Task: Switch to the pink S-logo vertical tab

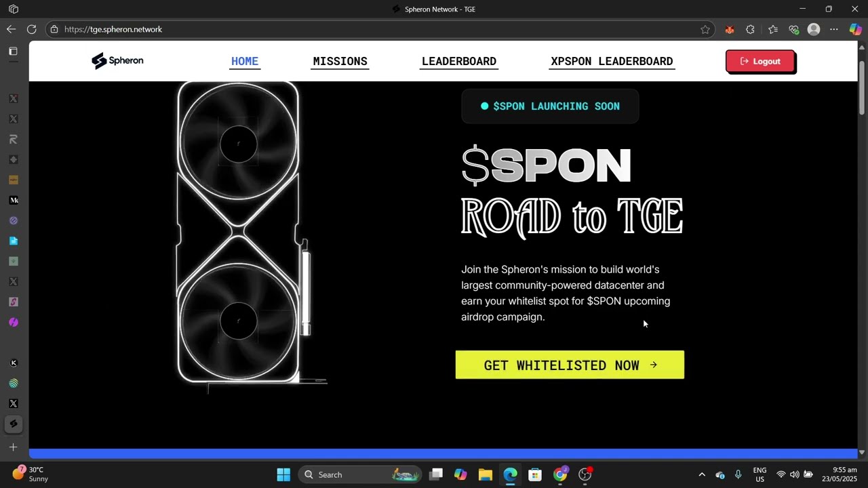Action: (x=14, y=302)
